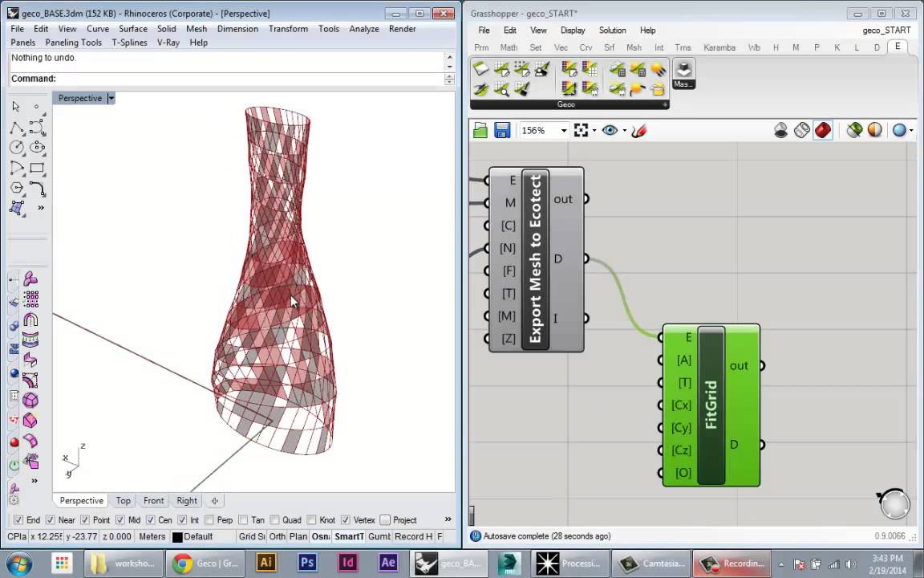Click the open file folder icon in Grasshopper

point(480,131)
